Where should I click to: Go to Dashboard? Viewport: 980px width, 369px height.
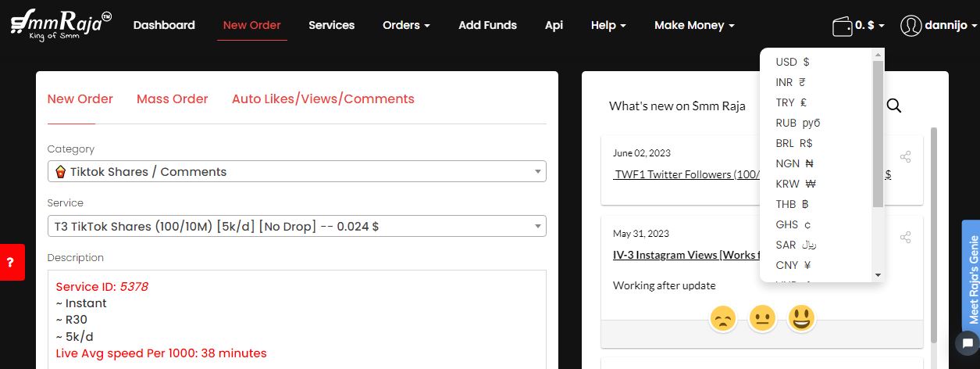click(164, 25)
